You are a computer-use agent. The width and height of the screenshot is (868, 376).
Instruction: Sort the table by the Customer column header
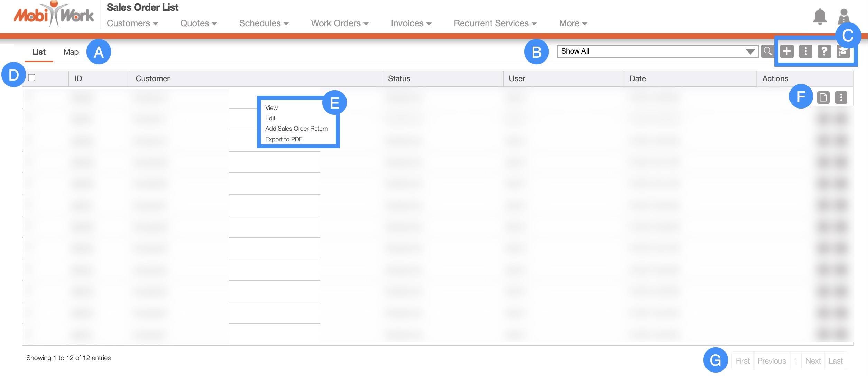(153, 79)
